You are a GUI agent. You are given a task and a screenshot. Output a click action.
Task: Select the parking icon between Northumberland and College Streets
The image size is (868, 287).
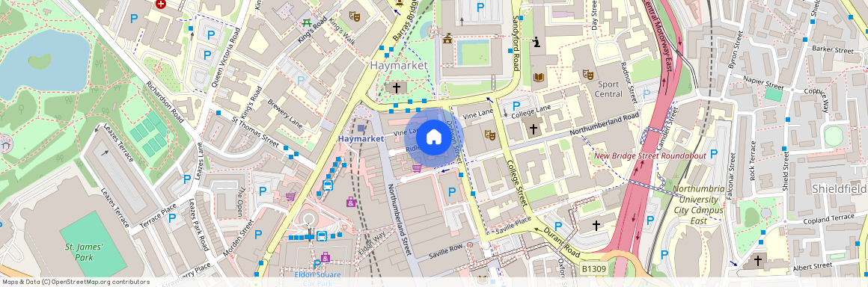[x=452, y=192]
